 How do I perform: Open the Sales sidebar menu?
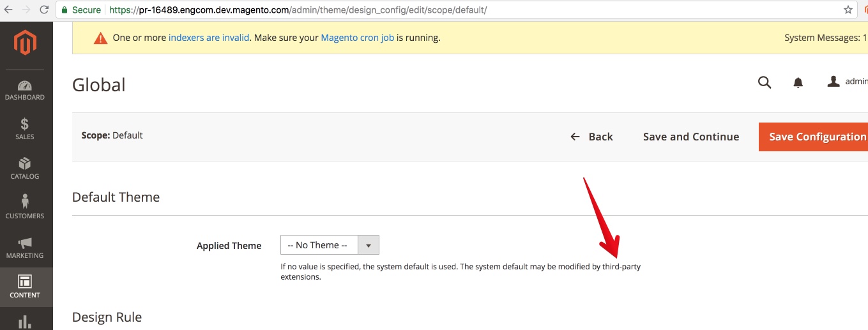pos(25,129)
